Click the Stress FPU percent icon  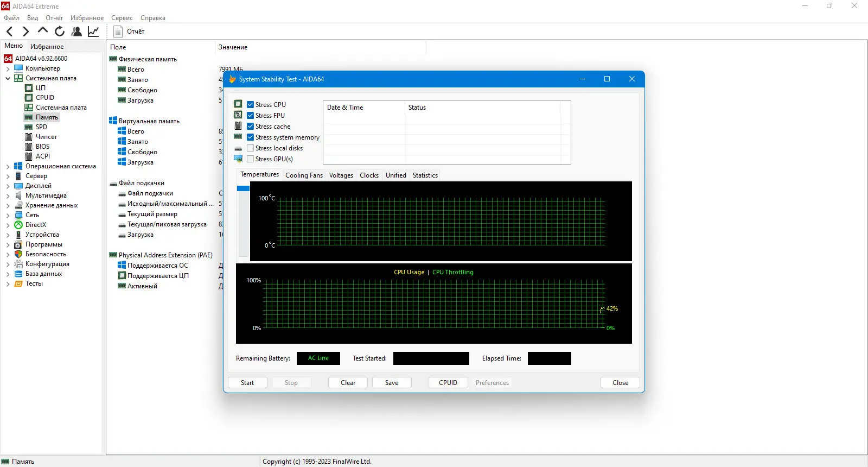[238, 115]
